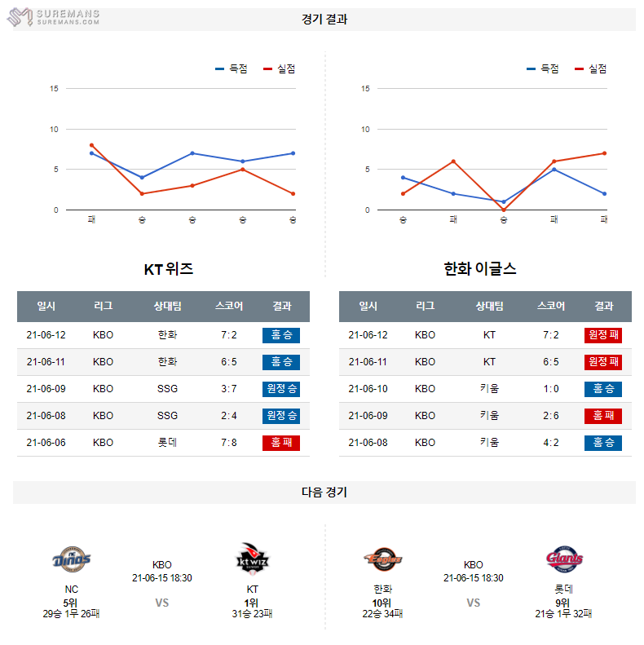The image size is (644, 645).
Task: Toggle 실점 legend in KT chart
Action: (279, 69)
